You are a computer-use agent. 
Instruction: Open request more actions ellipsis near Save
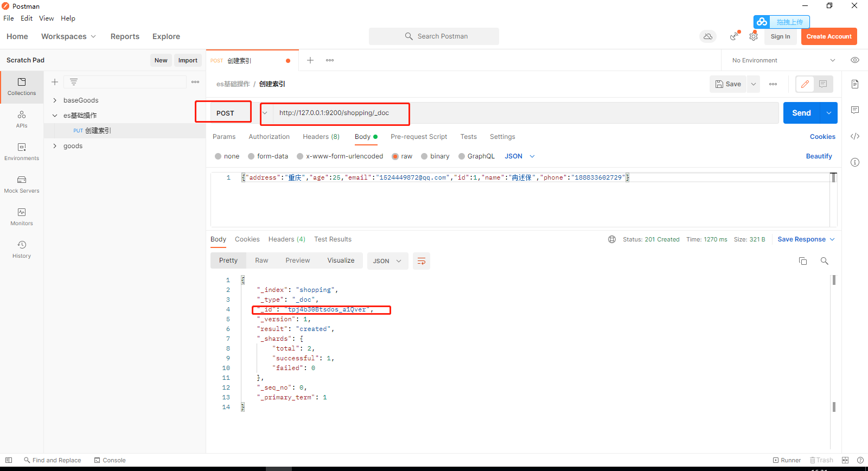(x=773, y=84)
